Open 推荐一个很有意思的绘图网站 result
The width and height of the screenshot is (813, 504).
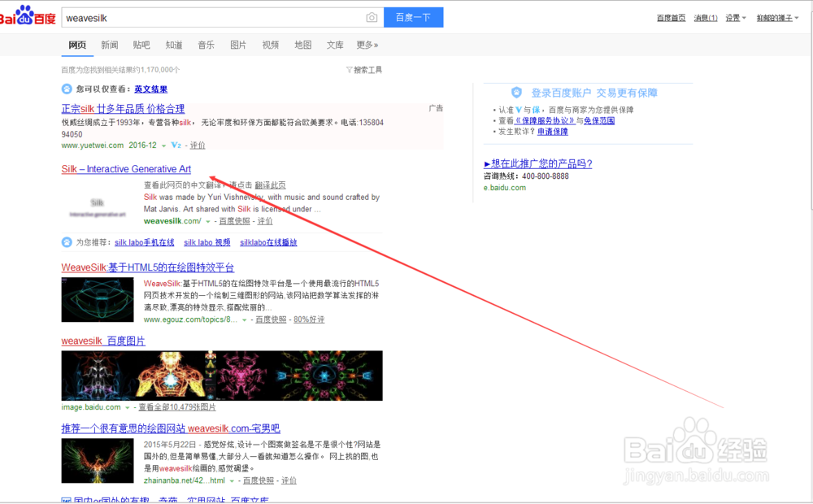pyautogui.click(x=171, y=429)
